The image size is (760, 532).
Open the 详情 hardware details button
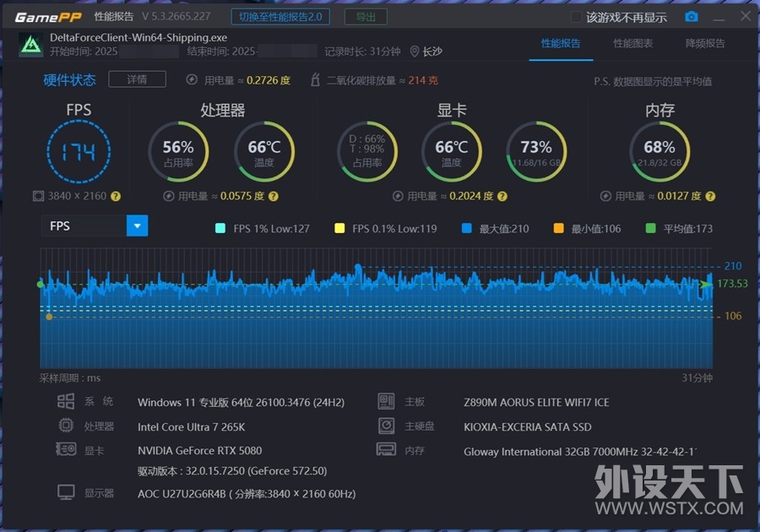pyautogui.click(x=137, y=79)
